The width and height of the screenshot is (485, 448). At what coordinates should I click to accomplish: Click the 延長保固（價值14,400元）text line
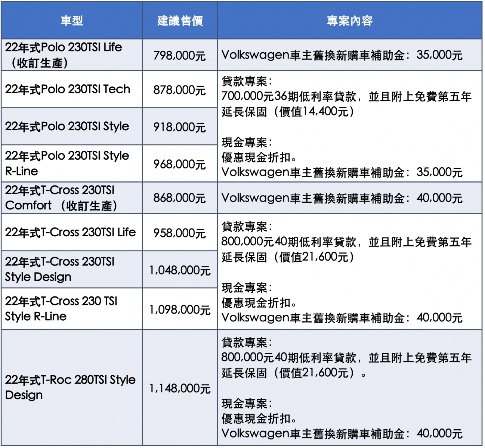tap(288, 111)
